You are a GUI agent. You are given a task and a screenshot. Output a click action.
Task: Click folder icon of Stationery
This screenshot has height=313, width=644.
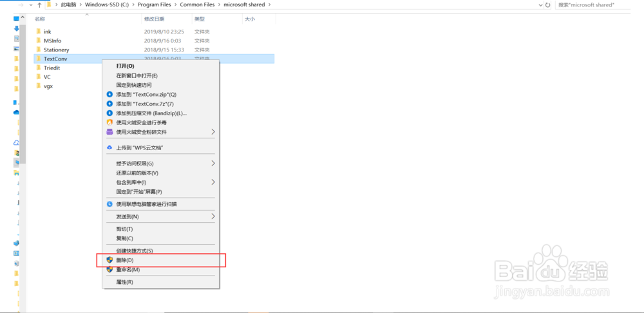point(38,50)
